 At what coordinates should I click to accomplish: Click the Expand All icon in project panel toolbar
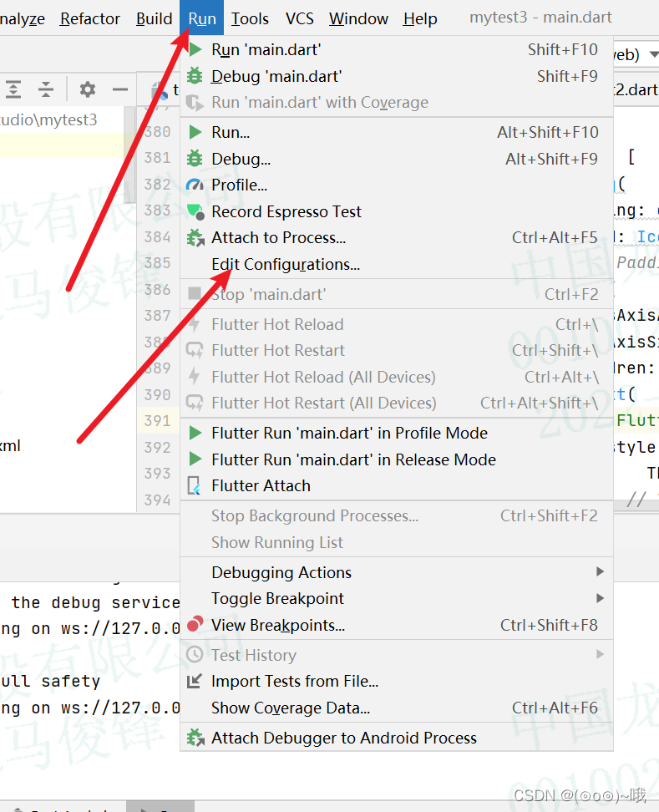[13, 89]
